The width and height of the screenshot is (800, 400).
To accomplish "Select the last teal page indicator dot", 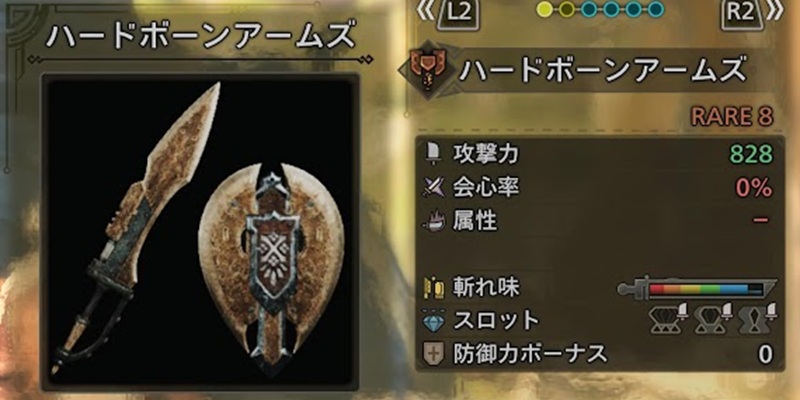I will 656,9.
